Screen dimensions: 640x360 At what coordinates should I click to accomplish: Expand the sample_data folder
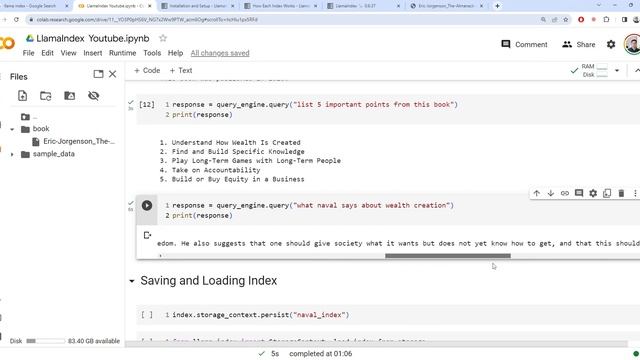12,154
